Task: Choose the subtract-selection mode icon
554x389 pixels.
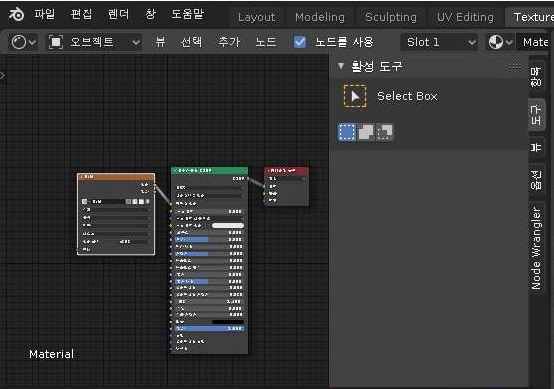Action: pos(384,132)
